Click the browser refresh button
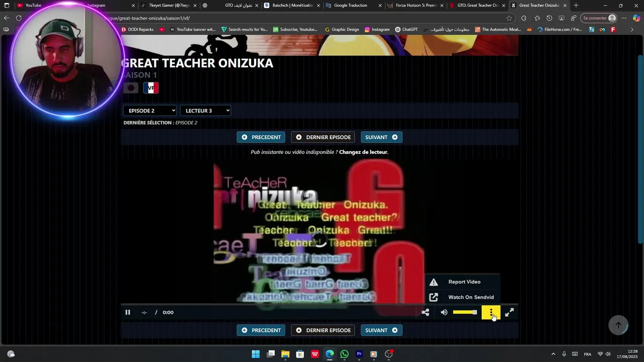644x362 pixels. click(19, 18)
